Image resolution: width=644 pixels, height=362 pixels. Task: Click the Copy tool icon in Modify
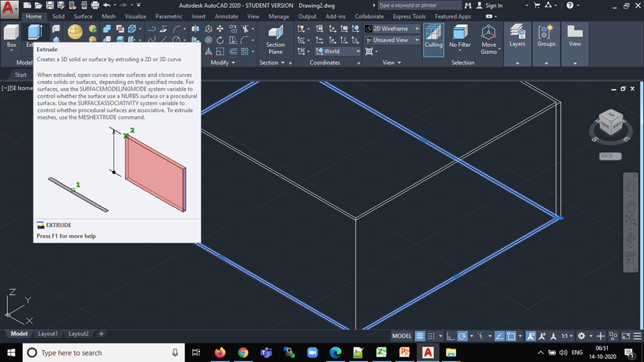(x=233, y=29)
